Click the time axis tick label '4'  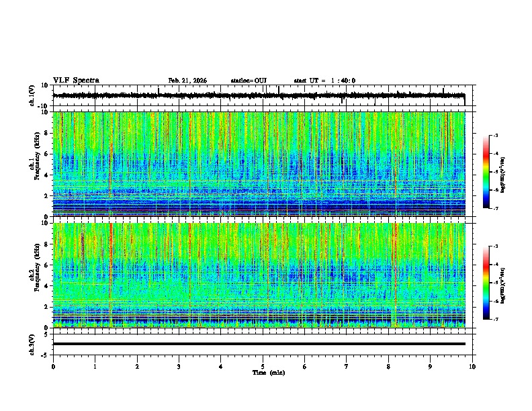pyautogui.click(x=221, y=367)
